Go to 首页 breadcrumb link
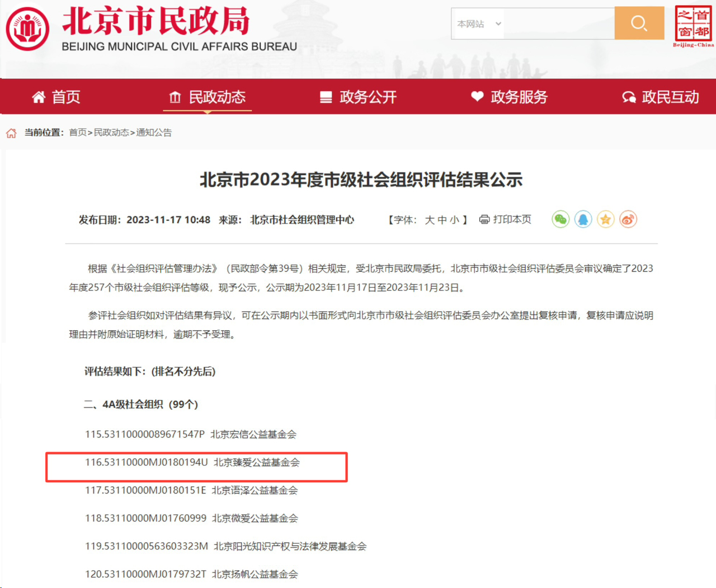 [x=78, y=132]
